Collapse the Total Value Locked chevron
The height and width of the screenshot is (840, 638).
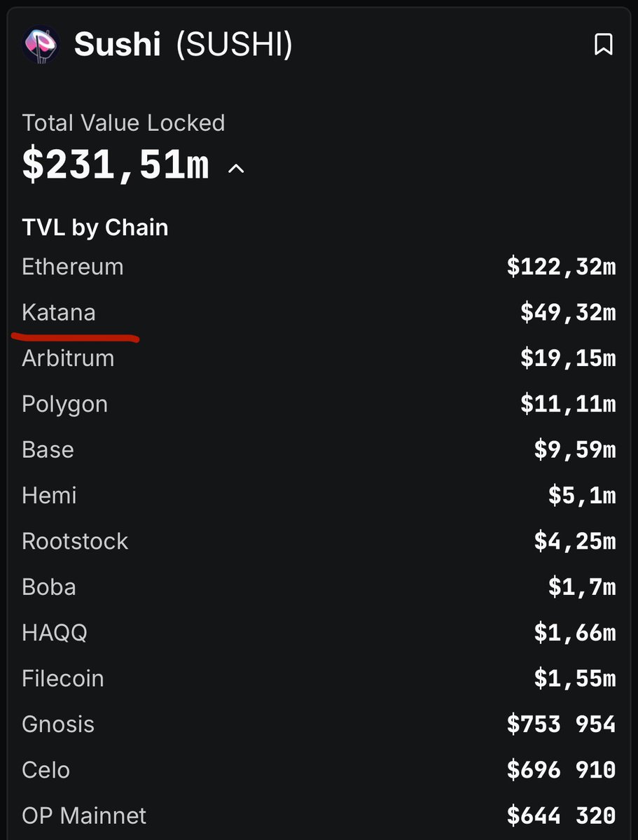coord(237,169)
